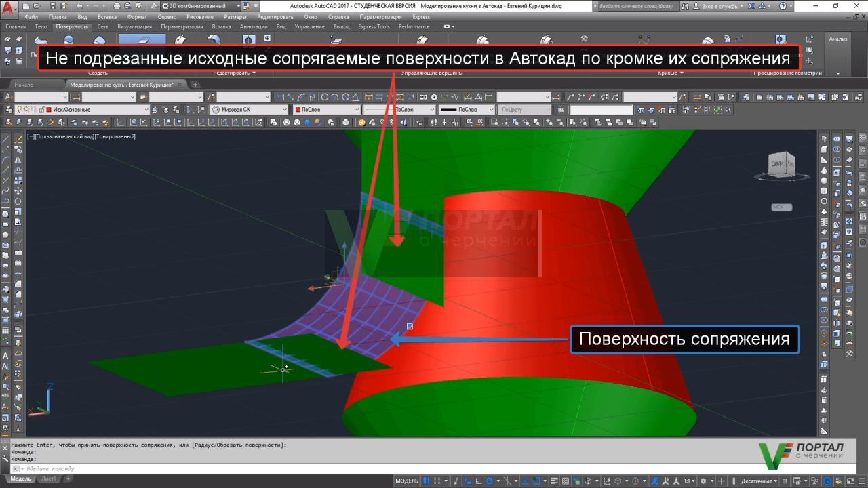This screenshot has height=488, width=868.
Task: Toggle transparency display in status bar
Action: [x=566, y=481]
